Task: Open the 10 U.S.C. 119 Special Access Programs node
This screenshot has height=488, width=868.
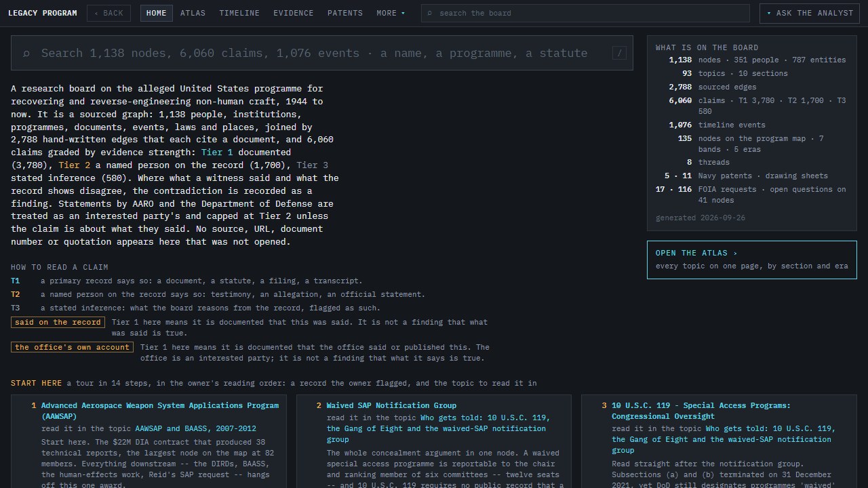Action: (701, 411)
